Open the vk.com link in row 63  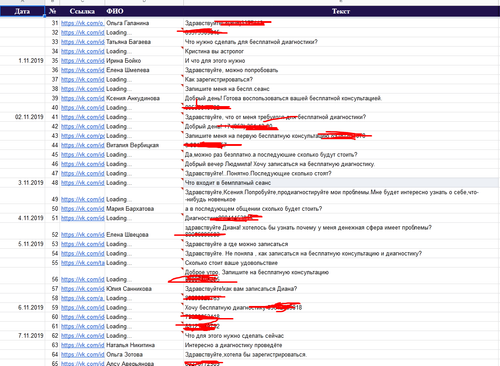click(83, 345)
